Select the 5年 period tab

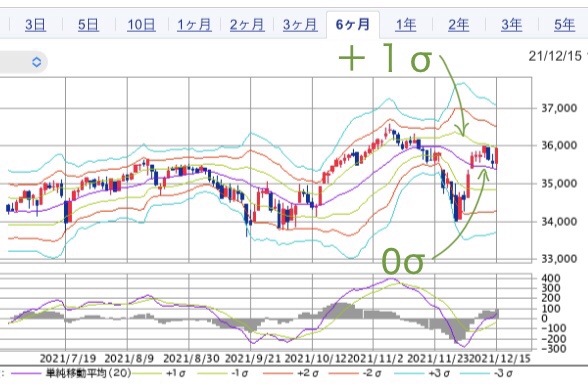click(x=564, y=25)
